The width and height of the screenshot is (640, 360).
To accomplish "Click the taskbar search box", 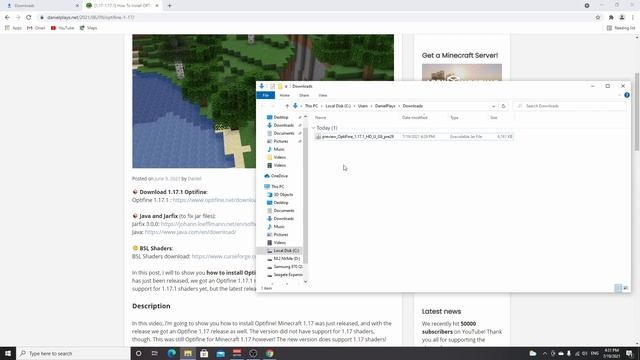I will click(73, 353).
